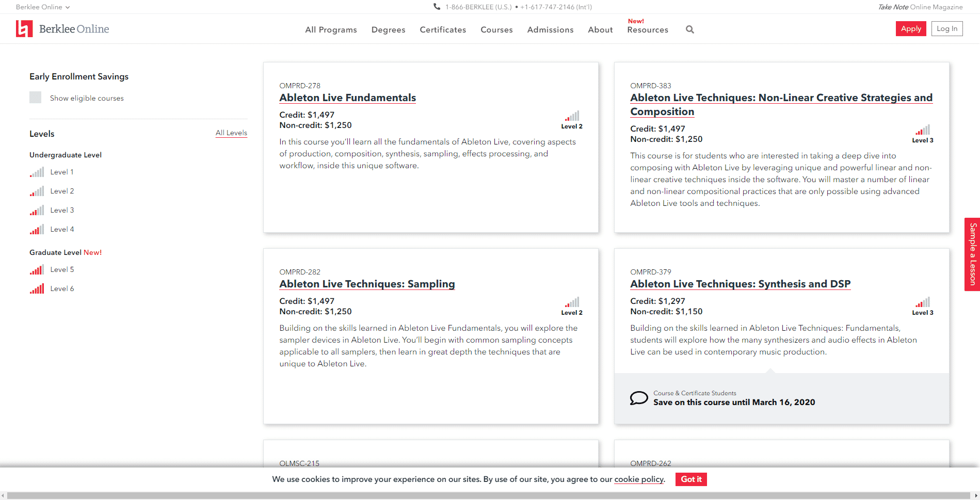Click the scrollbar left arrow
Image resolution: width=980 pixels, height=500 pixels.
pyautogui.click(x=3, y=496)
